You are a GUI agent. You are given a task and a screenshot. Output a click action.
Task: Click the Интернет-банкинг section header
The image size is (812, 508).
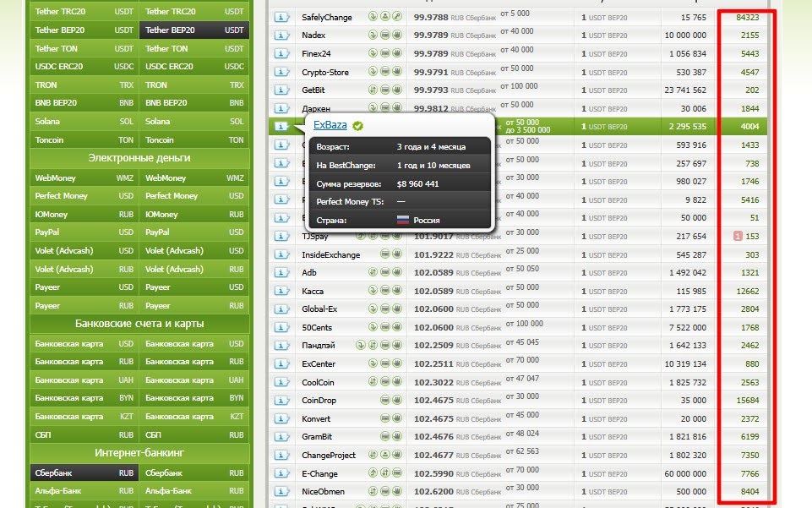(x=139, y=452)
